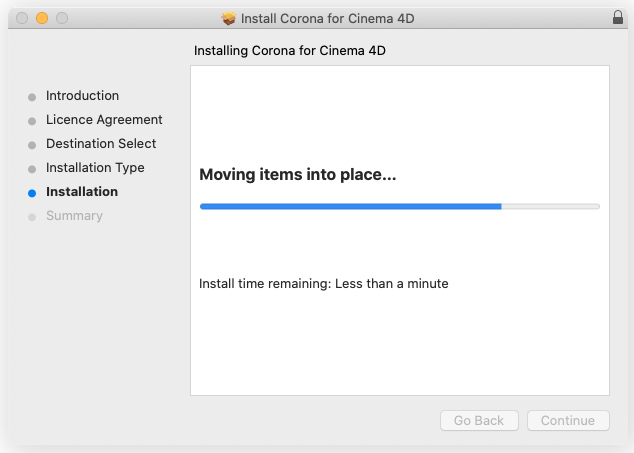Click the blue bullet beside Installation

tap(32, 193)
